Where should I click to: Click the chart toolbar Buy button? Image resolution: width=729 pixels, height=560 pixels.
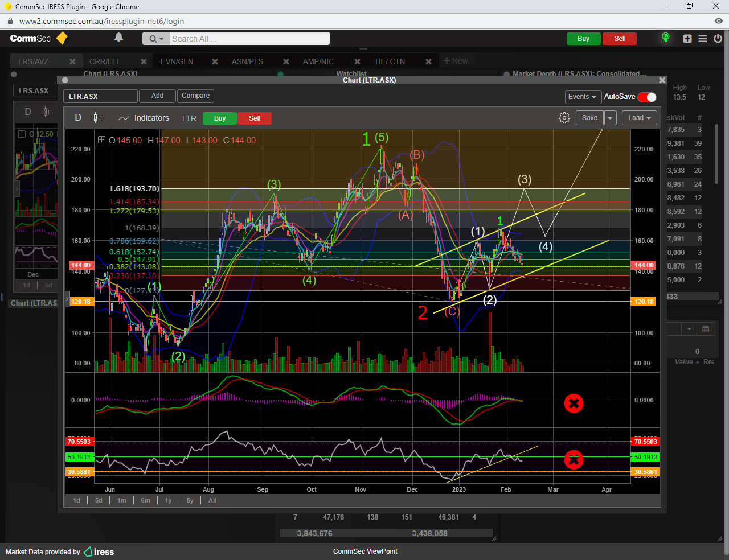click(220, 118)
